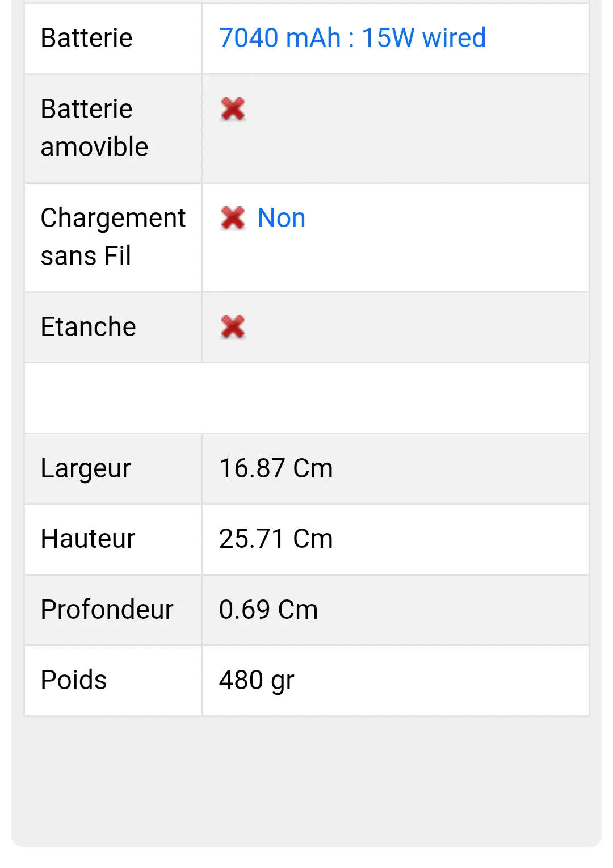Open the blue Non link for wireless charging
The height and width of the screenshot is (868, 613).
click(282, 218)
